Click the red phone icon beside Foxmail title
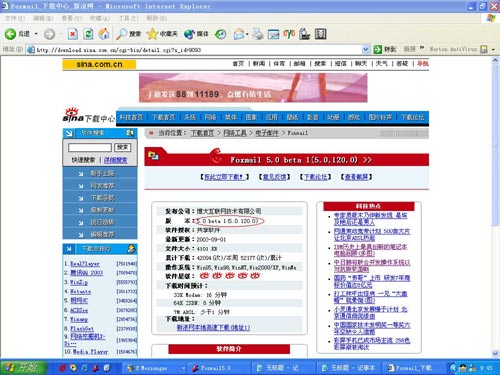Screen dimensions: 500x375 [216, 155]
